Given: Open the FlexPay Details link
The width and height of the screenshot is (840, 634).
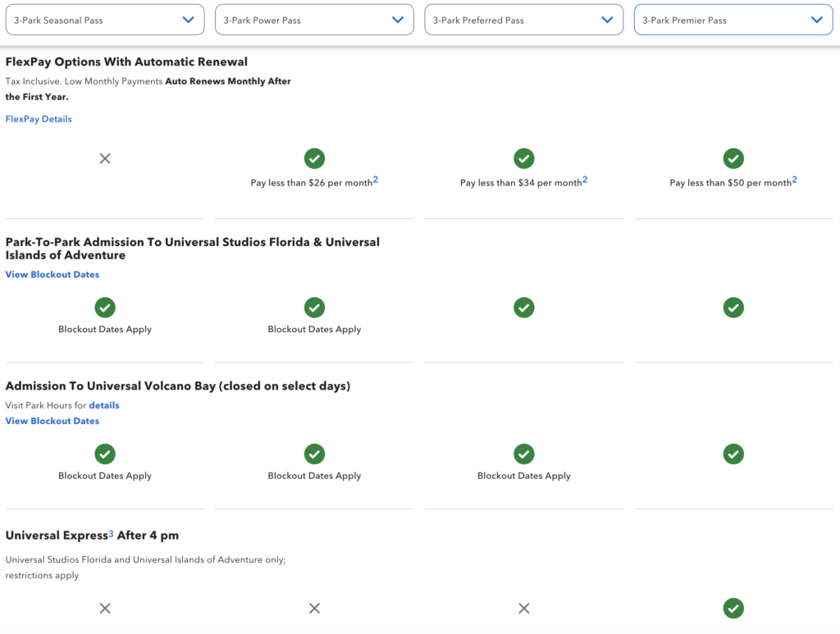Looking at the screenshot, I should [39, 119].
